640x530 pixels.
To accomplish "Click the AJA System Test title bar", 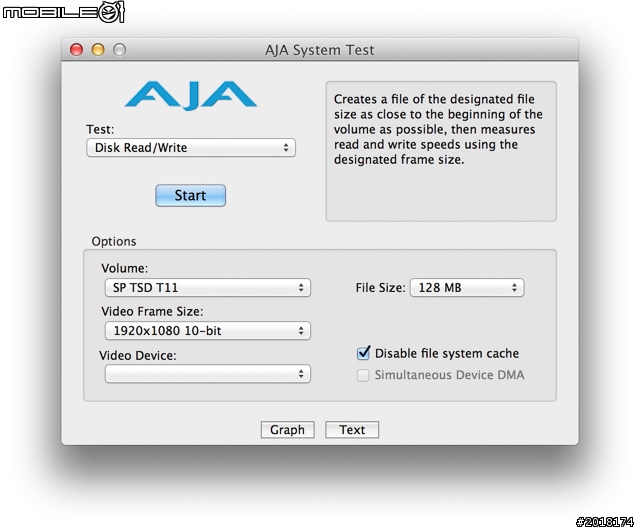I will [x=320, y=49].
